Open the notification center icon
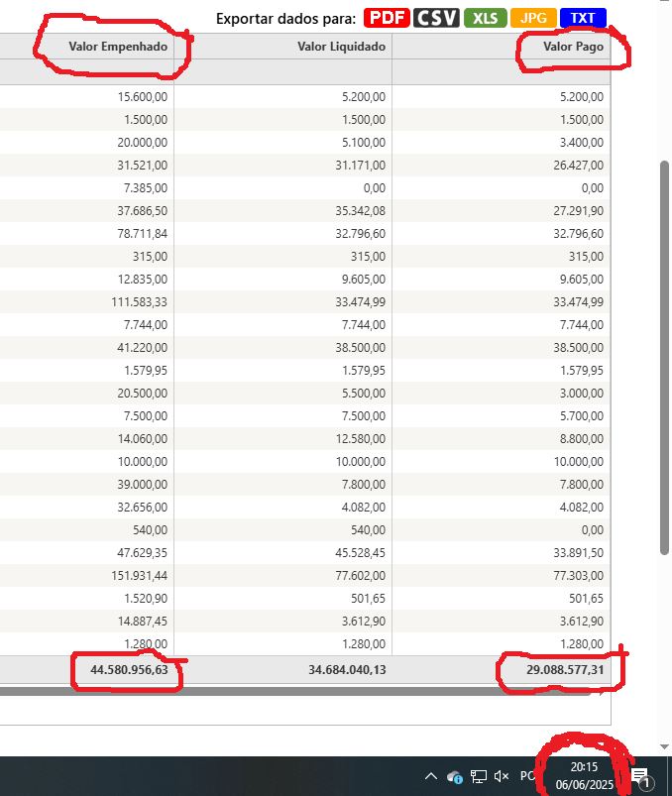 (x=640, y=777)
